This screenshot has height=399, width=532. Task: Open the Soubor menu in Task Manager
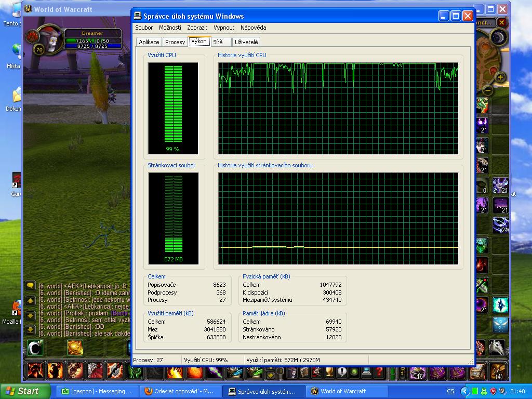[x=144, y=28]
